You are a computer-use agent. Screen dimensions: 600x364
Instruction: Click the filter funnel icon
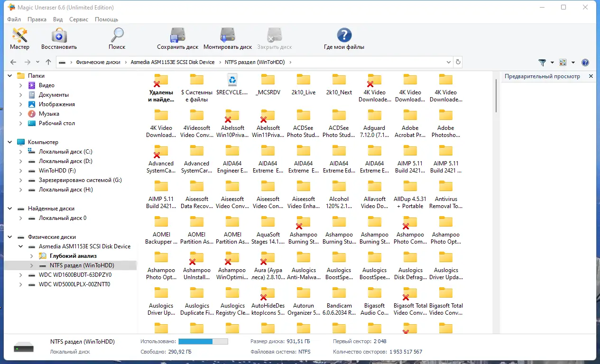pyautogui.click(x=542, y=62)
